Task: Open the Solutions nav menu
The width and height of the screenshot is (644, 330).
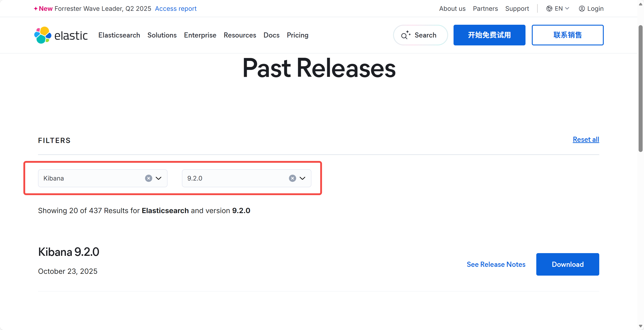Action: coord(162,35)
